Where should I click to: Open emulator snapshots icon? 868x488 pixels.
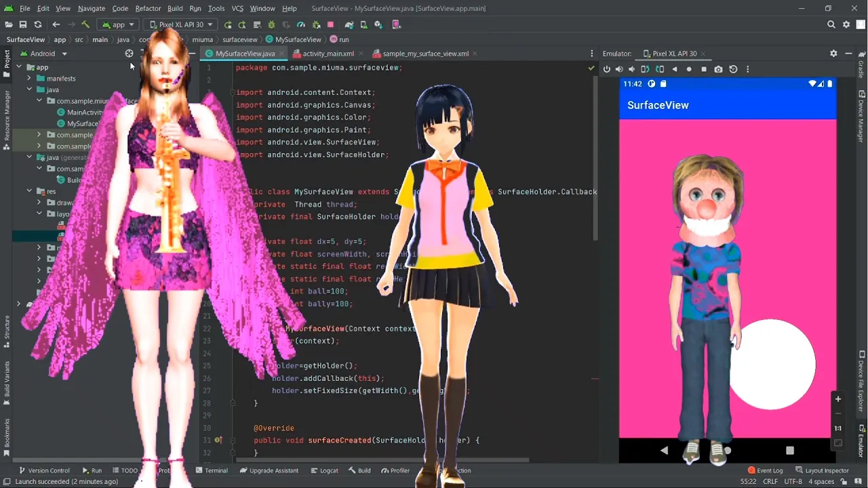click(x=733, y=69)
